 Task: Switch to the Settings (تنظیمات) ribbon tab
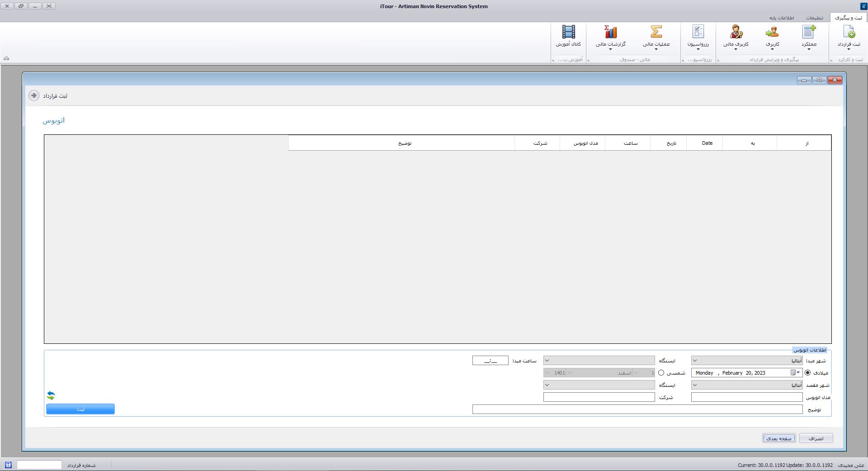coord(814,18)
